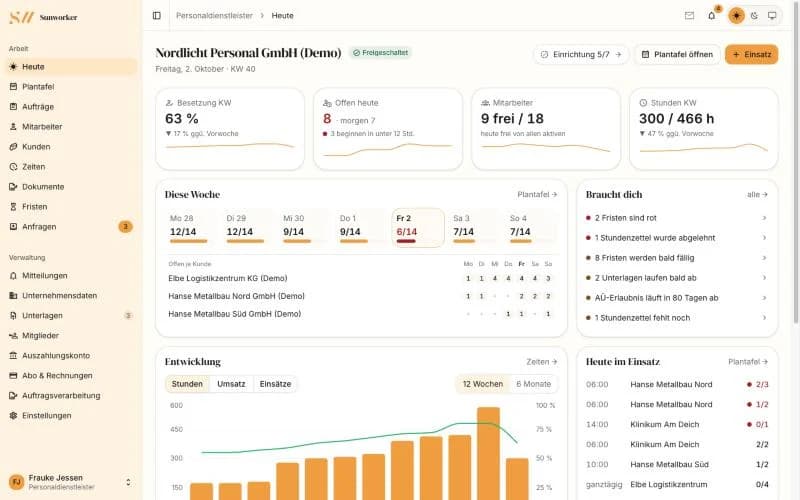Open the Offen heute card
Image resolution: width=800 pixels, height=500 pixels.
[x=388, y=129]
